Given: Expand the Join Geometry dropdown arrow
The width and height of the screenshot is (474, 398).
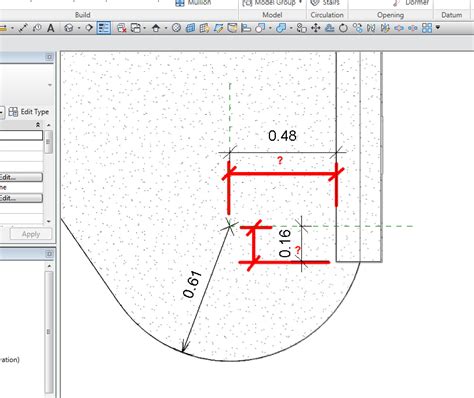Looking at the screenshot, I should [291, 28].
